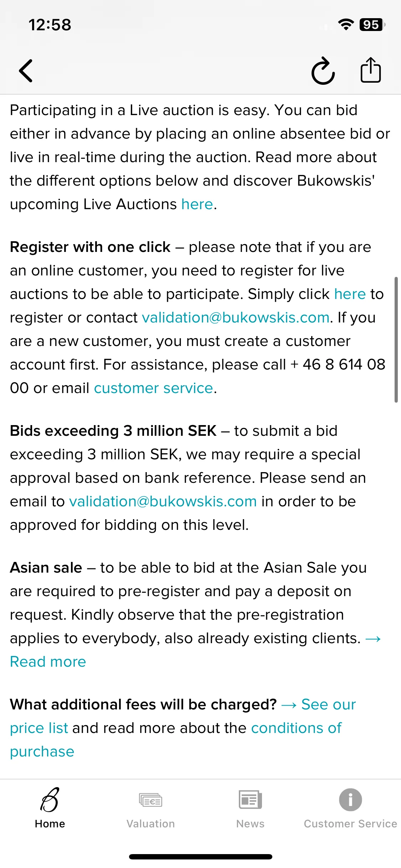Open the Customer Service tab label

[x=350, y=824]
